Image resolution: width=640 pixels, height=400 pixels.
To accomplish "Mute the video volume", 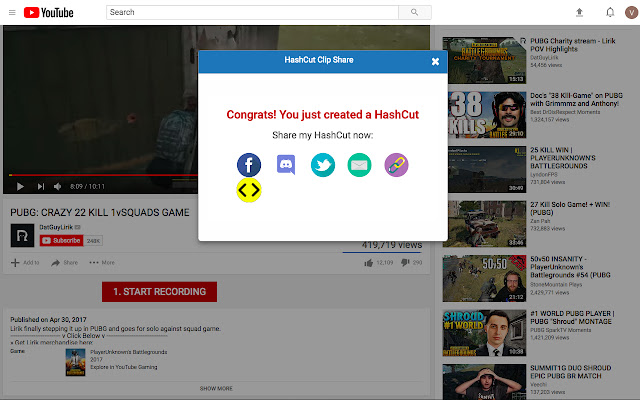I will tap(58, 187).
